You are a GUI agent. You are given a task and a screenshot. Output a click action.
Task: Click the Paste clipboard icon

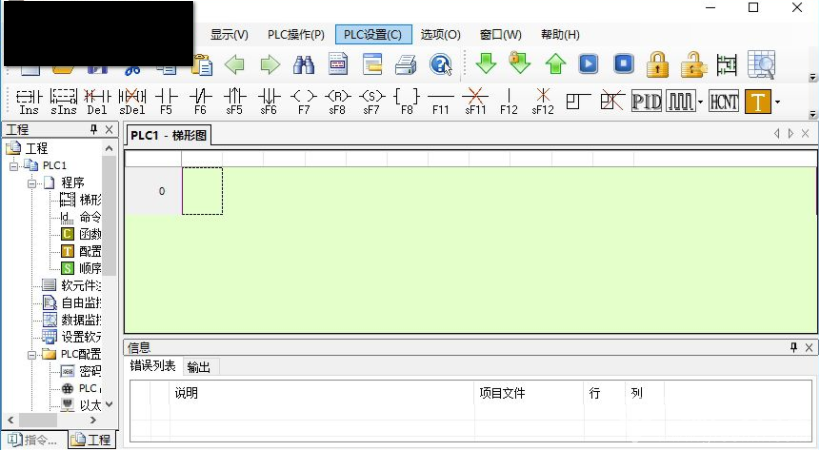pos(203,65)
